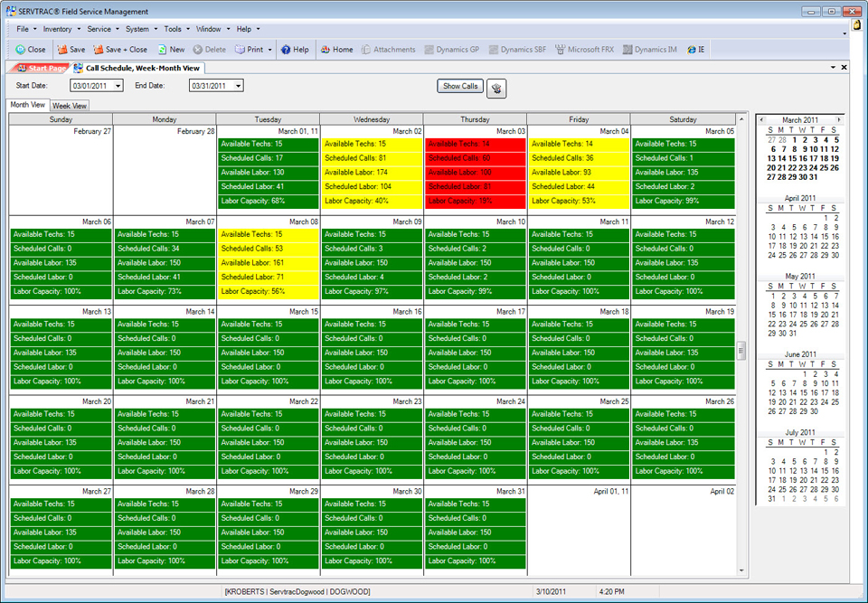
Task: Open Help from the toolbar
Action: [x=286, y=50]
